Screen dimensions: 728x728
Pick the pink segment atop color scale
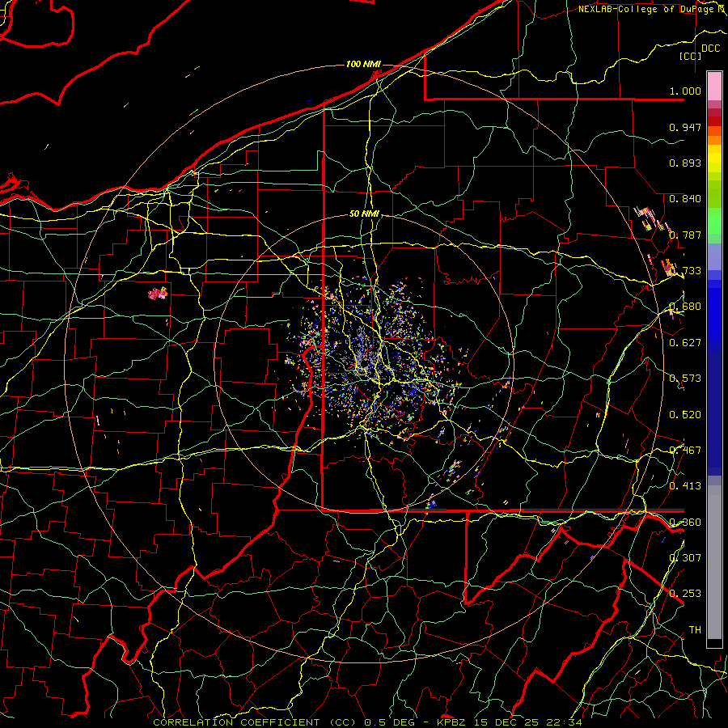tap(714, 86)
